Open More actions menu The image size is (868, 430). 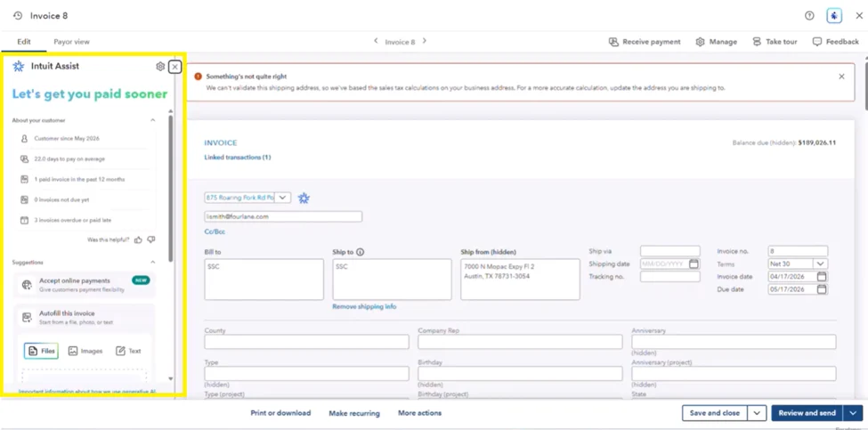pos(419,413)
